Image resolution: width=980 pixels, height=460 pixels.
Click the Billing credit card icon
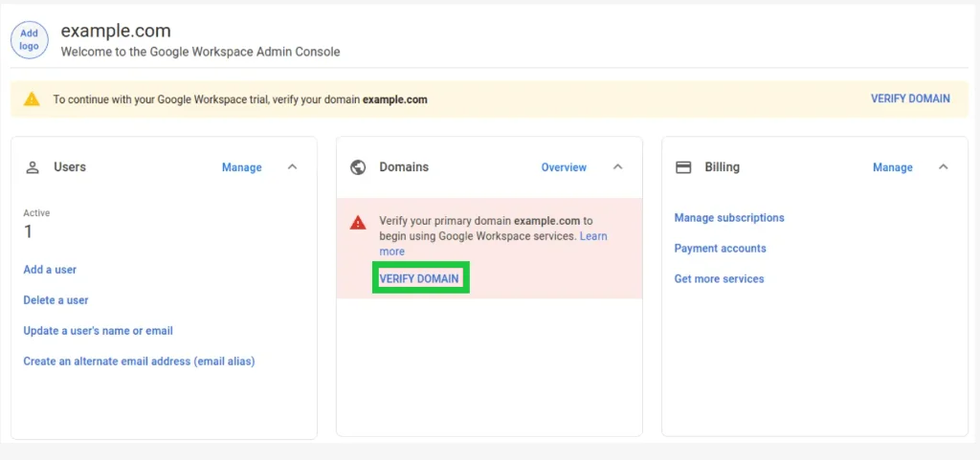tap(683, 167)
